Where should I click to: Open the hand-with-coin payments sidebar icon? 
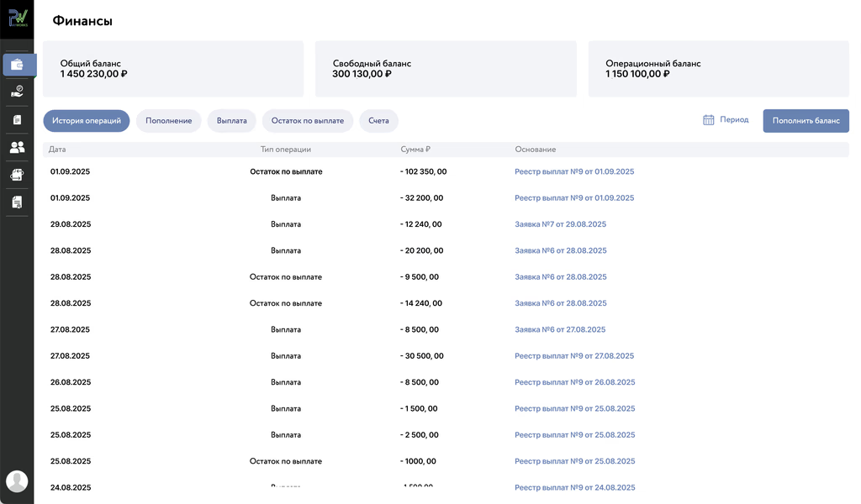tap(18, 92)
